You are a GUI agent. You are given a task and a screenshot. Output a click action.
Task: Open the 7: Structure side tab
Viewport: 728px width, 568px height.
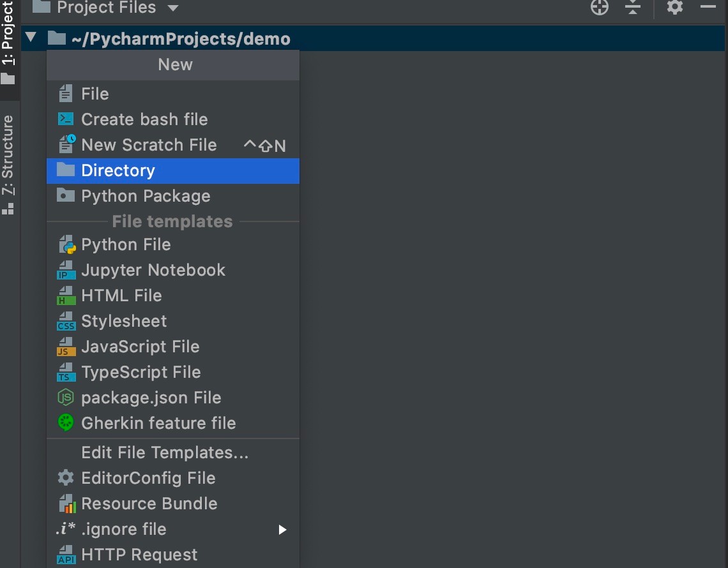point(8,165)
